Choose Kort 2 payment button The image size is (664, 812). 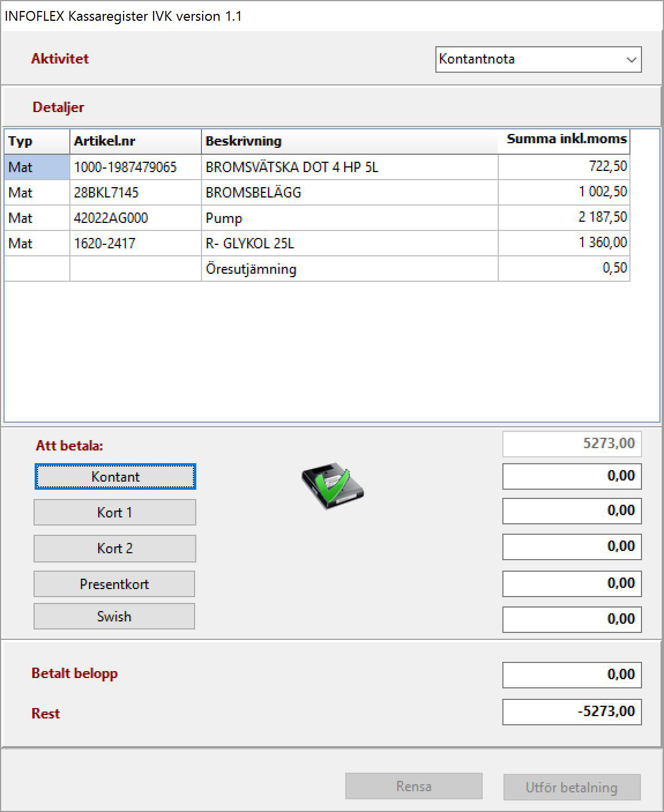click(x=115, y=549)
